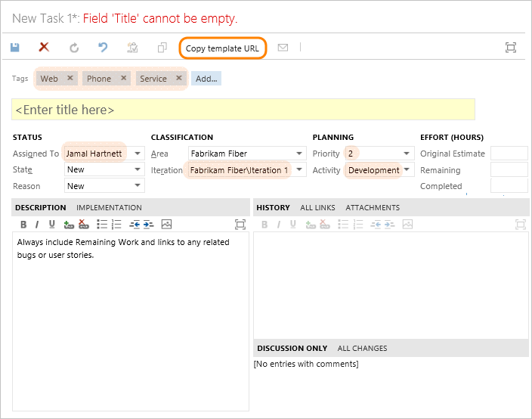Apply bulleted list in the Description editor
This screenshot has height=419, width=532.
(x=102, y=225)
